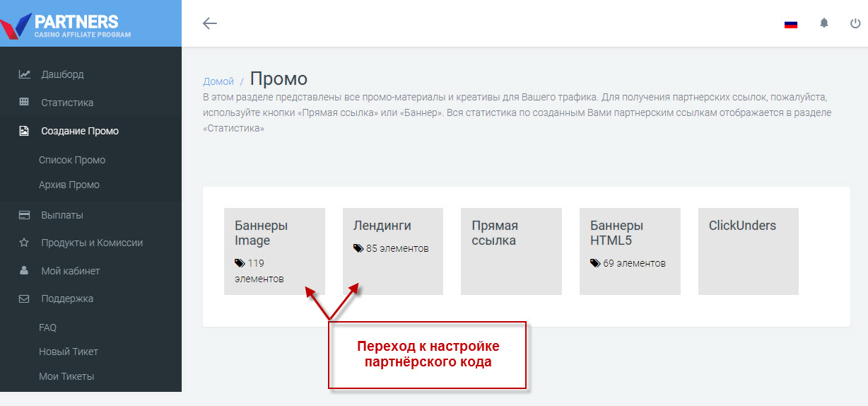Screen dimensions: 868x406
Task: Click the Промо page heading
Action: pos(278,79)
